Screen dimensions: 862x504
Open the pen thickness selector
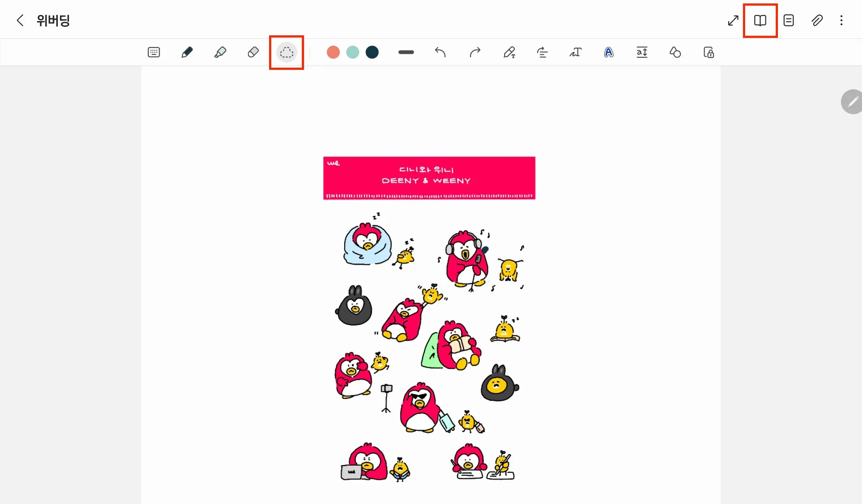point(406,52)
